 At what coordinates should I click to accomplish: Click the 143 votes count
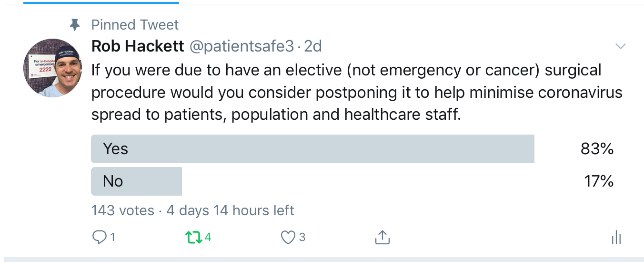tap(122, 210)
